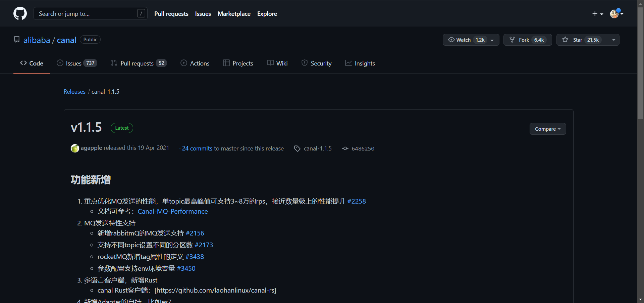Follow the Releases breadcrumb link

74,91
